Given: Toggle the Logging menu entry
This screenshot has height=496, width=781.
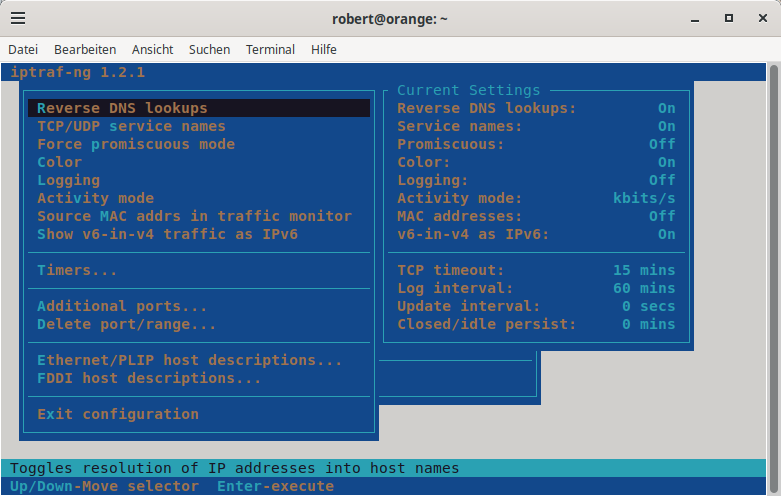Looking at the screenshot, I should pos(69,180).
